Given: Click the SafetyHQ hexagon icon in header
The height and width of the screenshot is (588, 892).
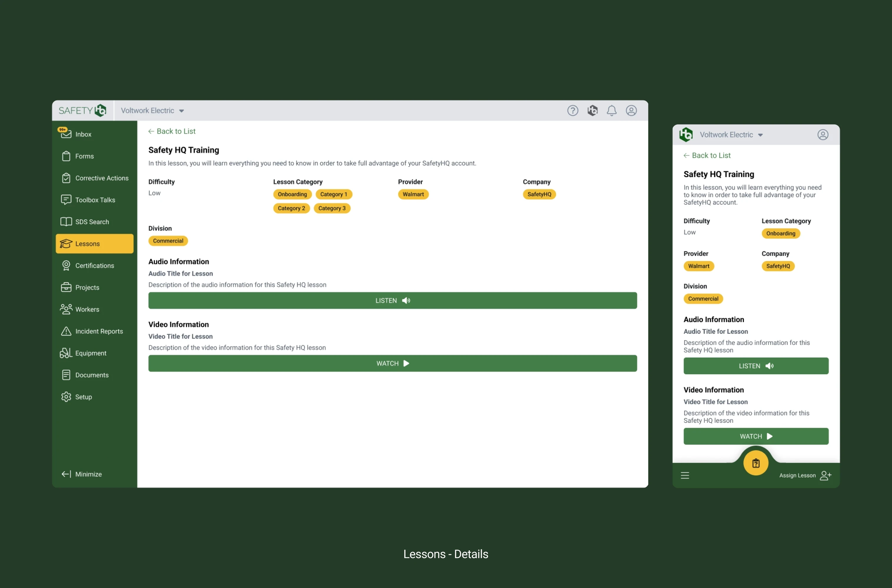Looking at the screenshot, I should (592, 111).
